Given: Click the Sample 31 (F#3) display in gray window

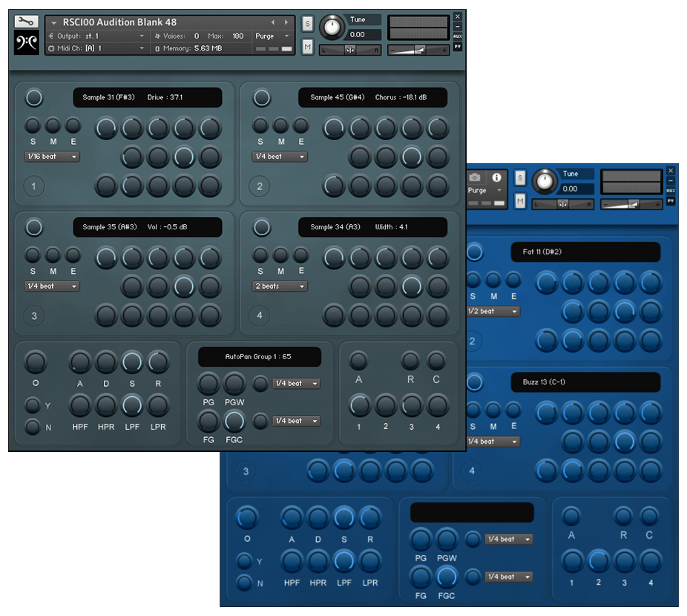Looking at the screenshot, I should (147, 97).
